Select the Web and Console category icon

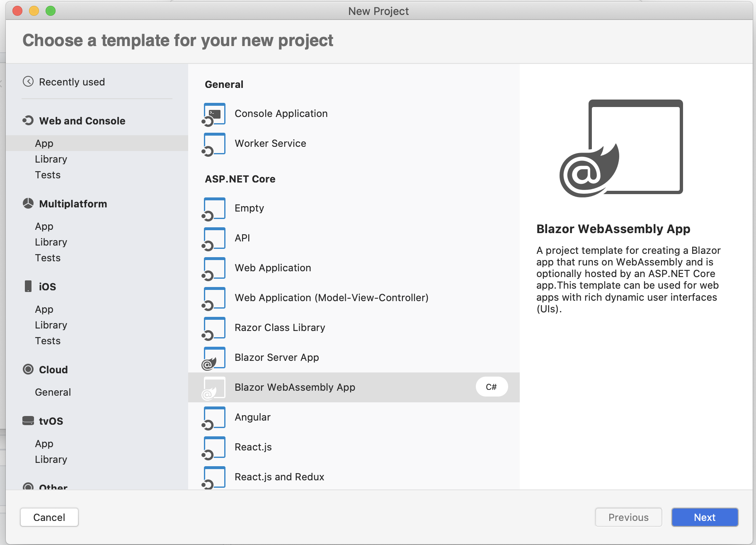coord(28,121)
